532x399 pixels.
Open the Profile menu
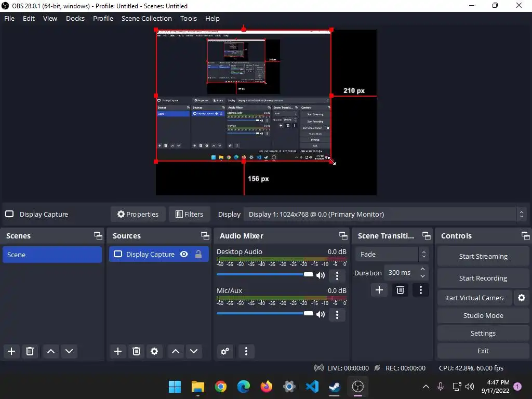[x=103, y=18]
